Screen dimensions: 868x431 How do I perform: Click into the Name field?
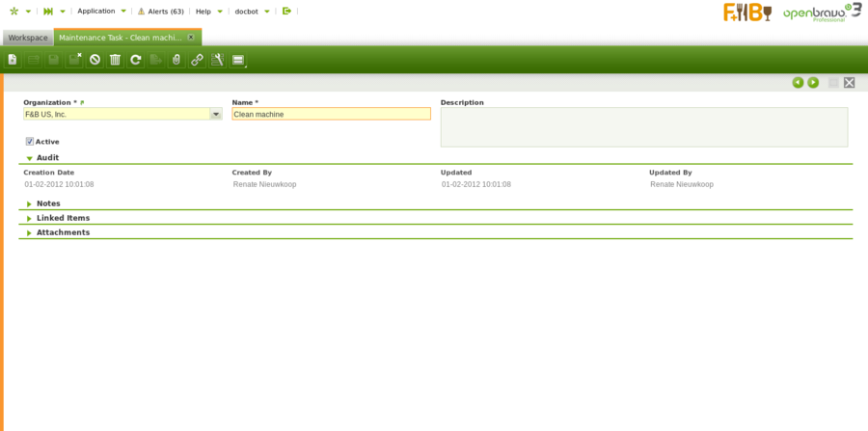coord(331,114)
